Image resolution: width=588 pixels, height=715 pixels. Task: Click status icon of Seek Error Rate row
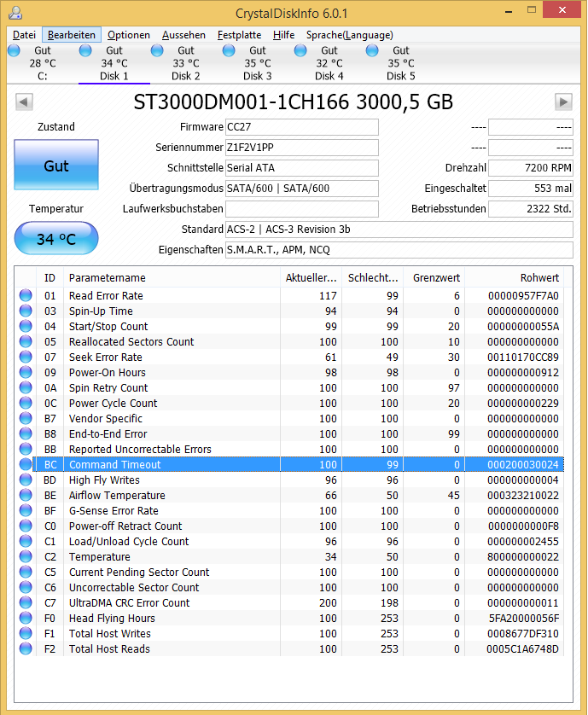(26, 357)
